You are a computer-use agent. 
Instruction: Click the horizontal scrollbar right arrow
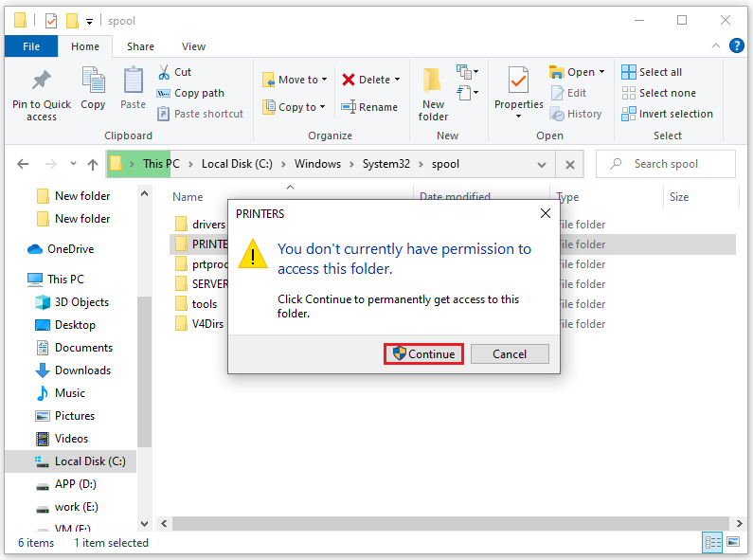pyautogui.click(x=739, y=523)
